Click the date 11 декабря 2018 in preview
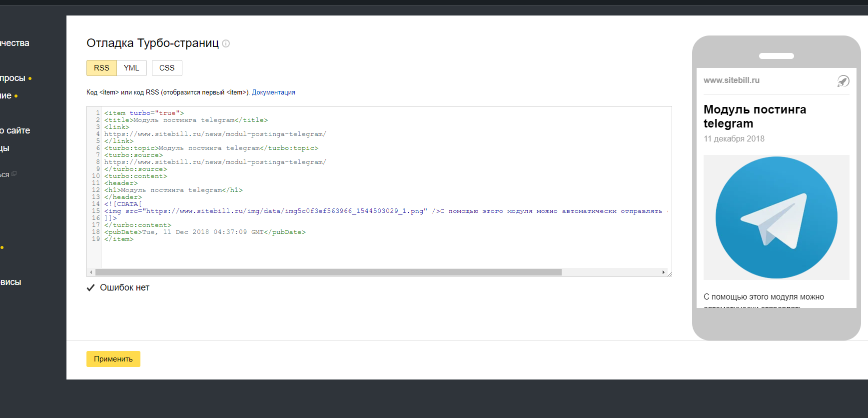This screenshot has height=418, width=868. tap(734, 139)
